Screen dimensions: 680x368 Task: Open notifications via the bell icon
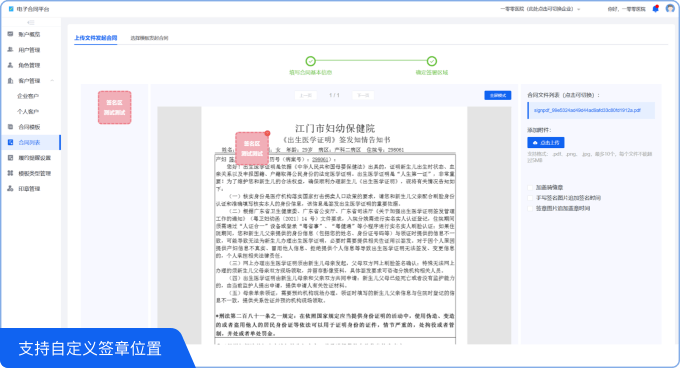[x=655, y=9]
